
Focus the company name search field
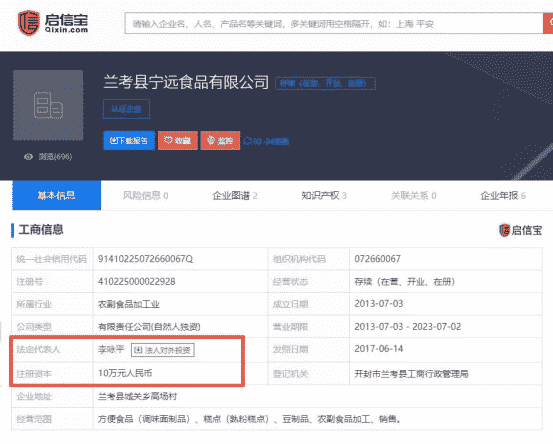[x=334, y=23]
